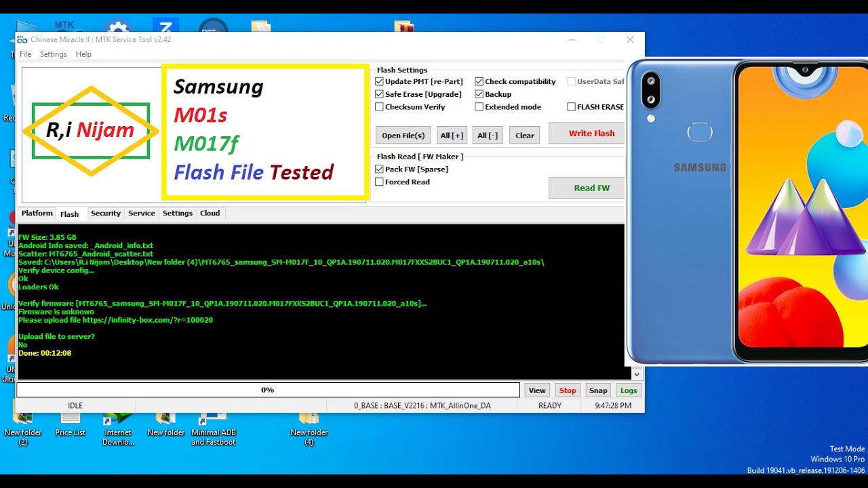868x488 pixels.
Task: Click the Clear button
Action: pyautogui.click(x=525, y=135)
